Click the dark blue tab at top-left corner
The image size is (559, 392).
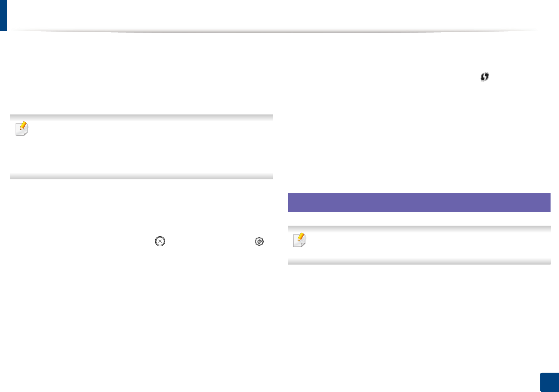pos(3,15)
